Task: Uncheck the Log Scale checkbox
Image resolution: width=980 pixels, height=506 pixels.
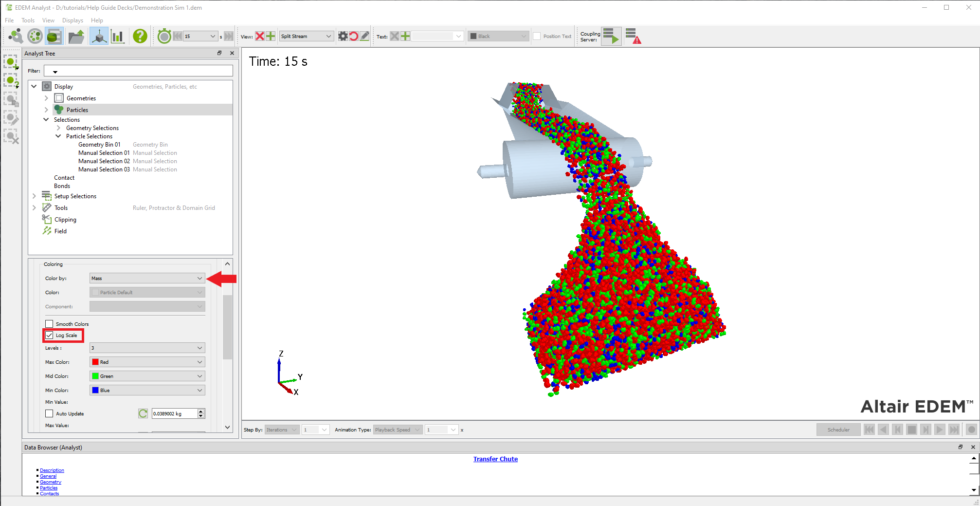Action: (x=49, y=335)
